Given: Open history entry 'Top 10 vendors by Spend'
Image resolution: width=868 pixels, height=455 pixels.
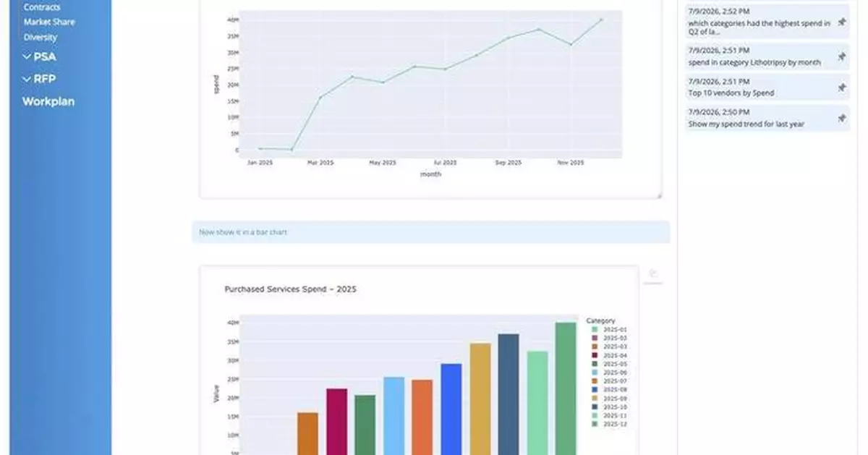Looking at the screenshot, I should pos(767,88).
